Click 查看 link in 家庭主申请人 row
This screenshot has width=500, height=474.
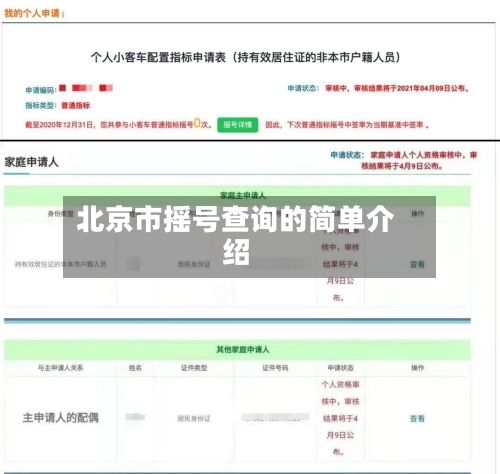click(417, 264)
